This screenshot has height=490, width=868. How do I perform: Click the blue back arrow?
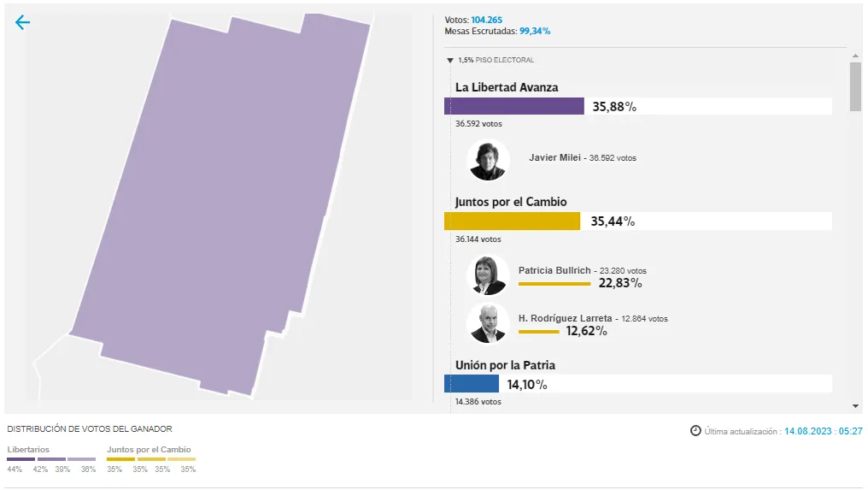coord(22,23)
